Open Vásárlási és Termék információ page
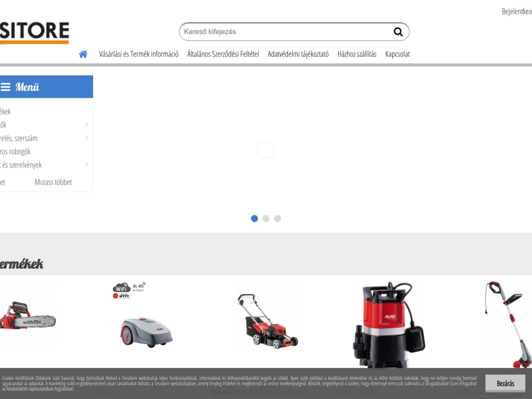Image resolution: width=532 pixels, height=399 pixels. pos(138,54)
